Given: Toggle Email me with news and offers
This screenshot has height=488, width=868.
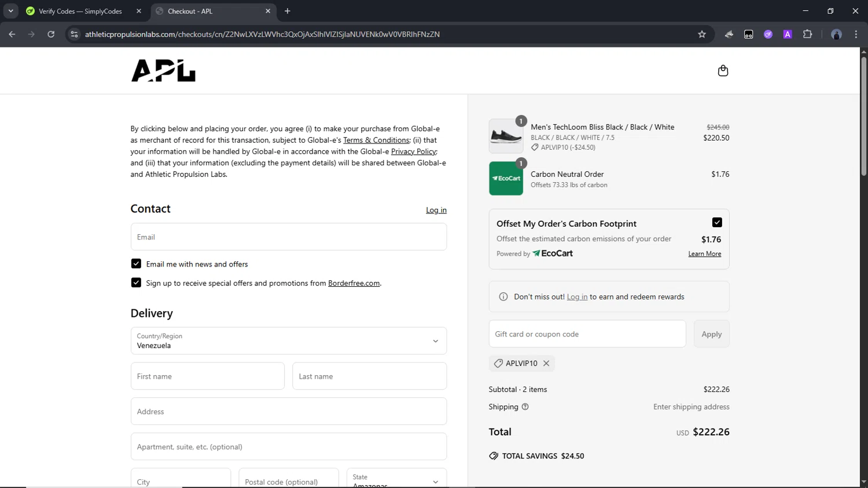Looking at the screenshot, I should 136,264.
